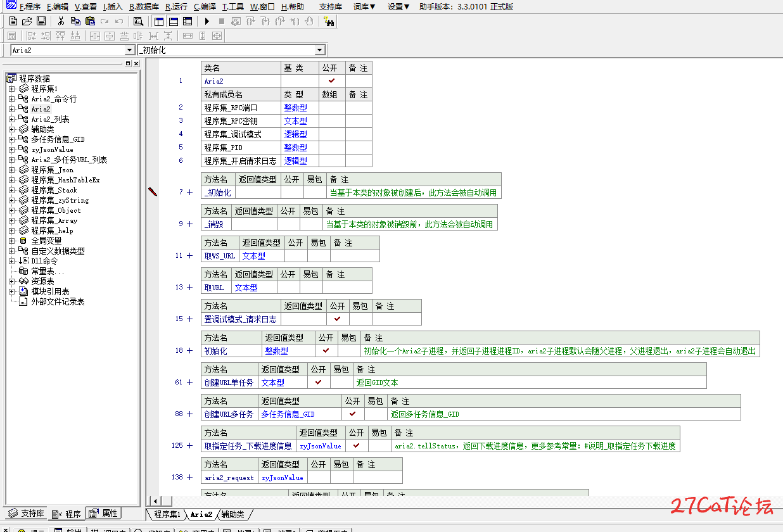Image resolution: width=783 pixels, height=532 pixels.
Task: Run the program with the play icon
Action: [x=207, y=21]
